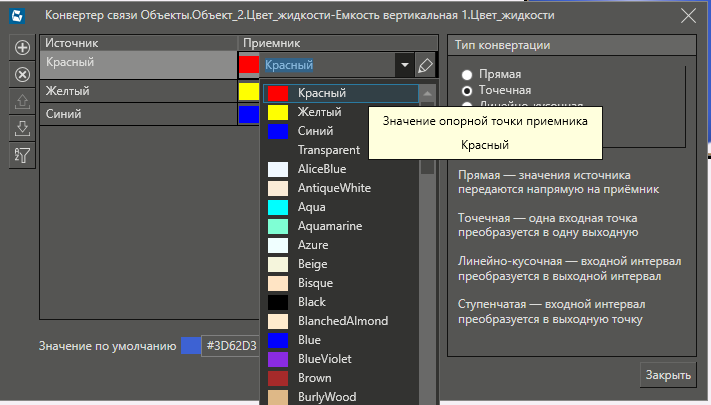This screenshot has height=405, width=711.
Task: Click the Красный combo box text field
Action: 328,65
